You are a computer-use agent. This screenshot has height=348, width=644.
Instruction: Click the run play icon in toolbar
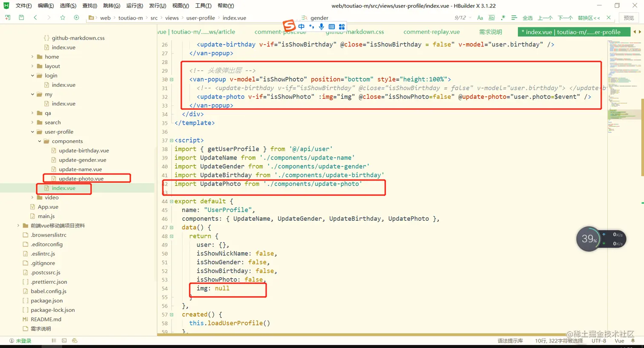76,17
